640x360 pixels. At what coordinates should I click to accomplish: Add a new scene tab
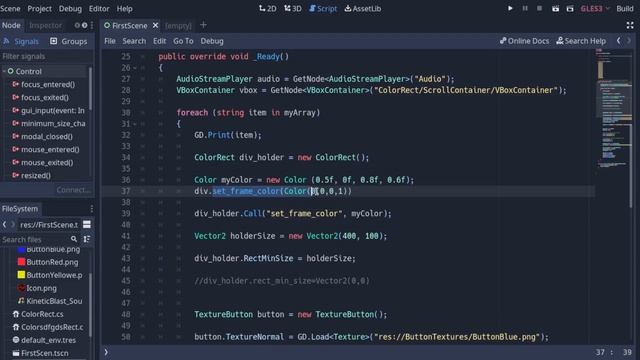203,25
